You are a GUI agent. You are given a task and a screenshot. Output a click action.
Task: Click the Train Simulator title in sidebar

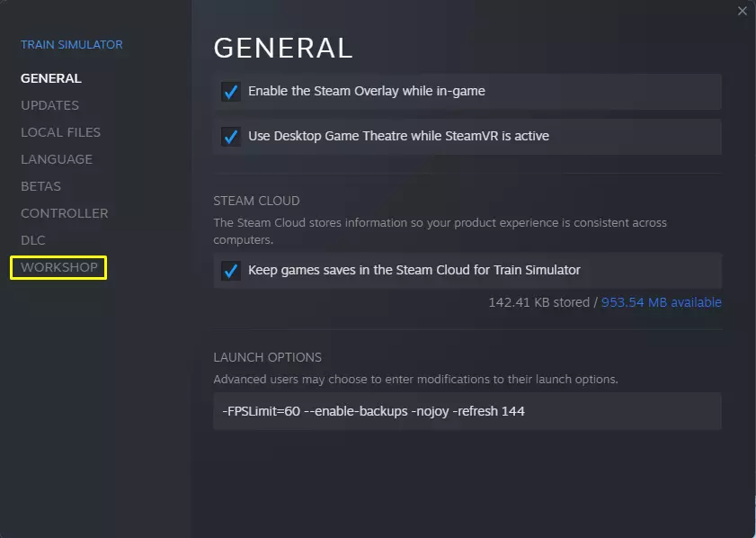[x=71, y=45]
